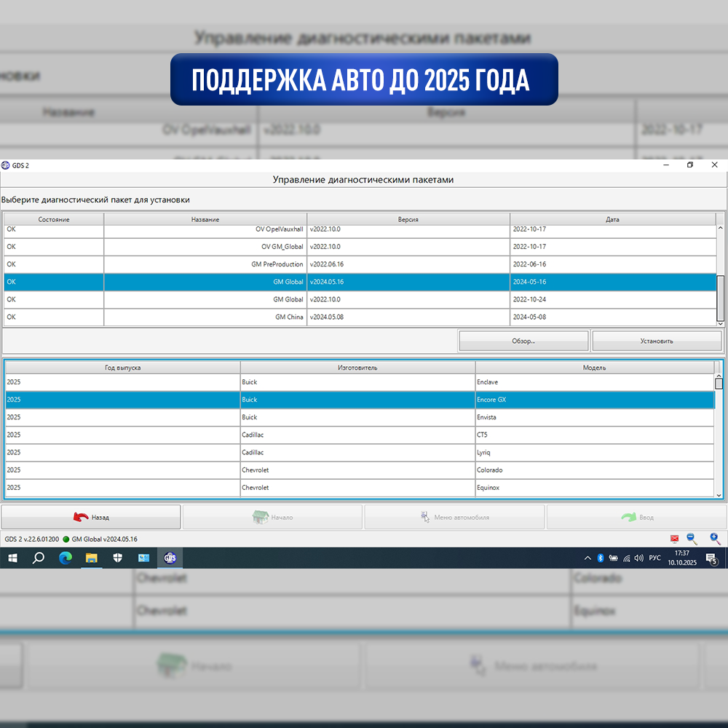This screenshot has height=728, width=728.
Task: Expand hidden system tray icons chevron
Action: pos(587,558)
